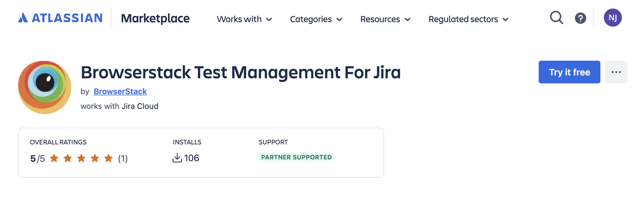The image size is (644, 198).
Task: Click the Support heading label
Action: tap(273, 142)
